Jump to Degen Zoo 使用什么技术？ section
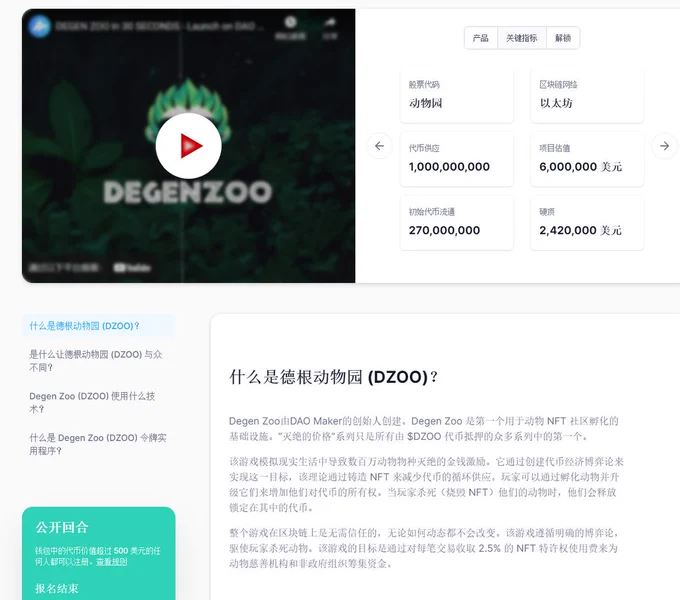 [x=92, y=402]
